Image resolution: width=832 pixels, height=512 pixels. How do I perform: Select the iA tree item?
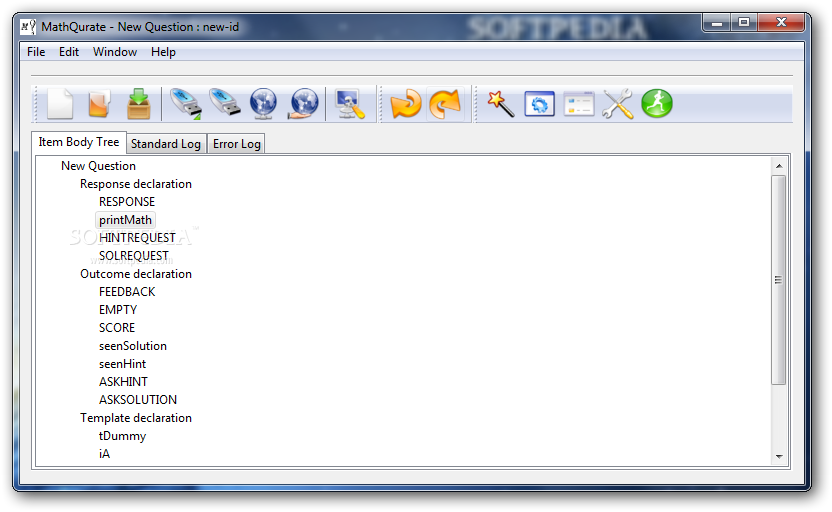click(x=105, y=455)
